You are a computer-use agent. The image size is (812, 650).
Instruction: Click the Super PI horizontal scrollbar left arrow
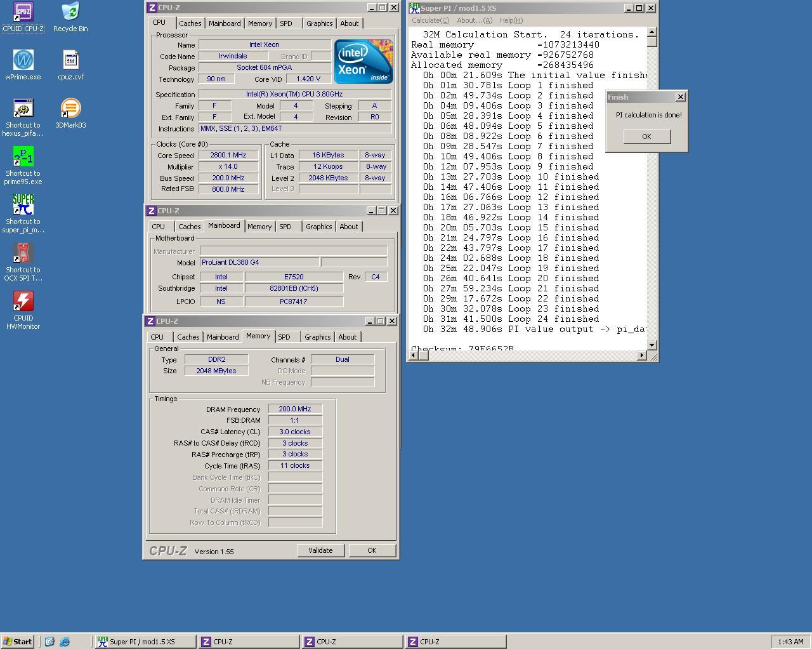coord(414,355)
